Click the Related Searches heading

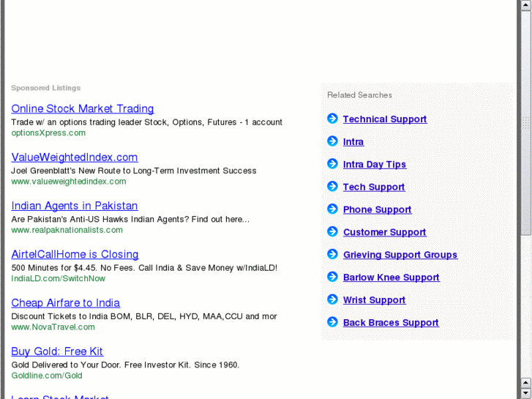[x=359, y=95]
